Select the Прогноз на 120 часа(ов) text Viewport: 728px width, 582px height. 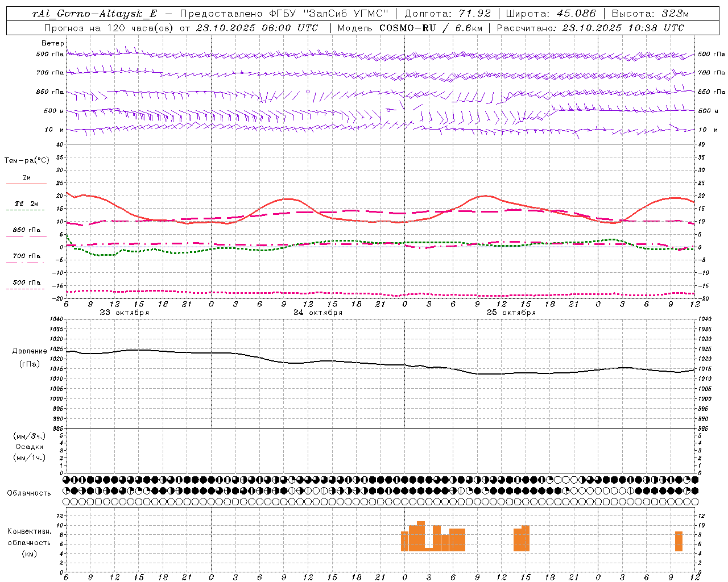pyautogui.click(x=110, y=28)
